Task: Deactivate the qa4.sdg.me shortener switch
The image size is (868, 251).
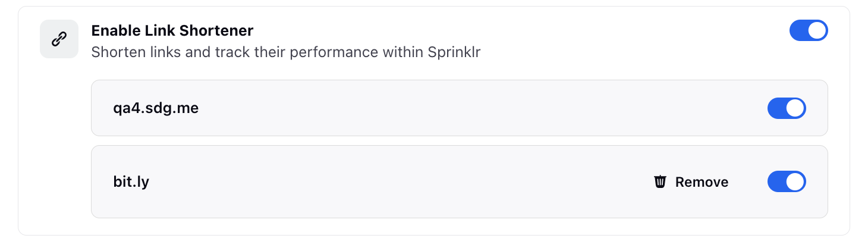Action: pos(787,108)
